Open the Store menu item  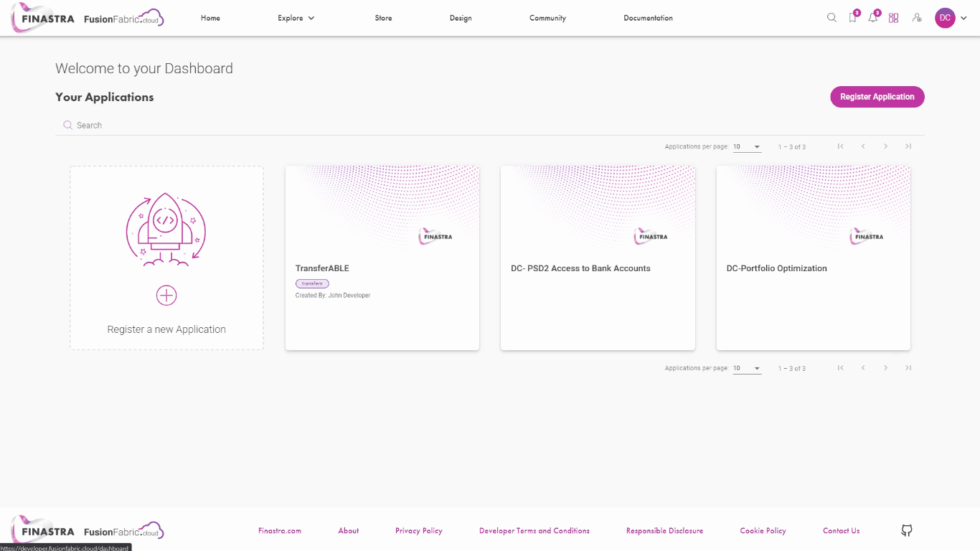coord(383,18)
